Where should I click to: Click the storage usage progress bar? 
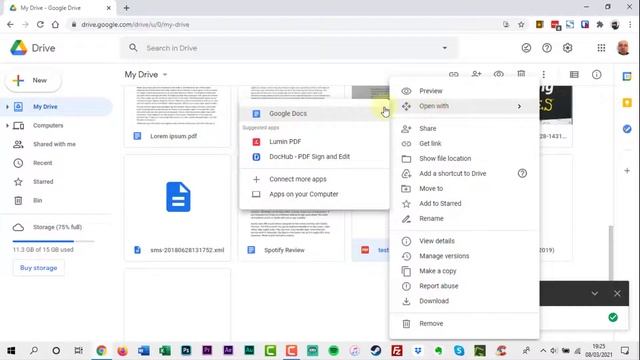point(53,241)
